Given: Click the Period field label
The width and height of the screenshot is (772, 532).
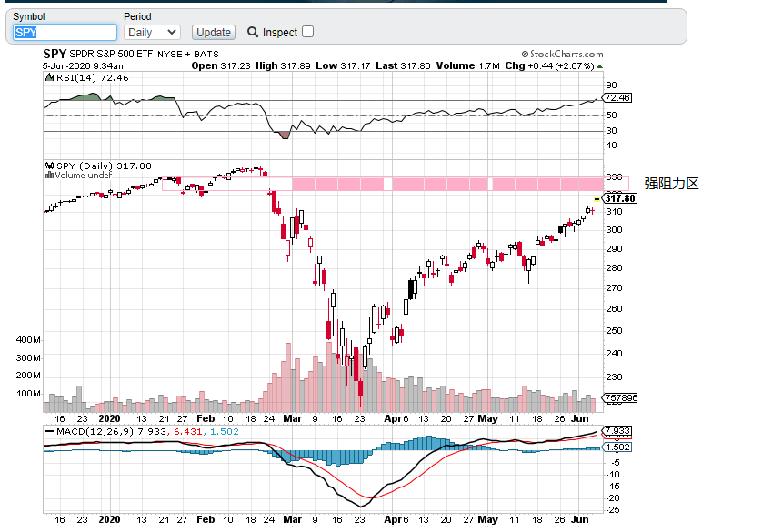Looking at the screenshot, I should pyautogui.click(x=137, y=16).
